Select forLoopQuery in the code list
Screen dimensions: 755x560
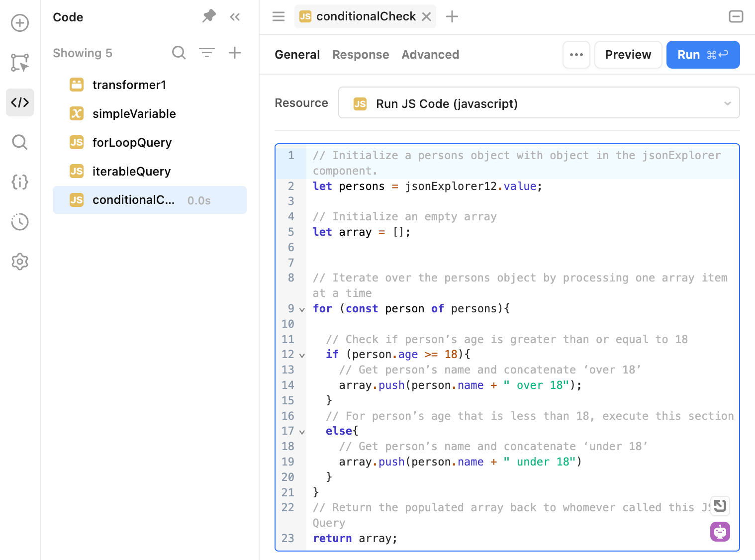pos(150,142)
